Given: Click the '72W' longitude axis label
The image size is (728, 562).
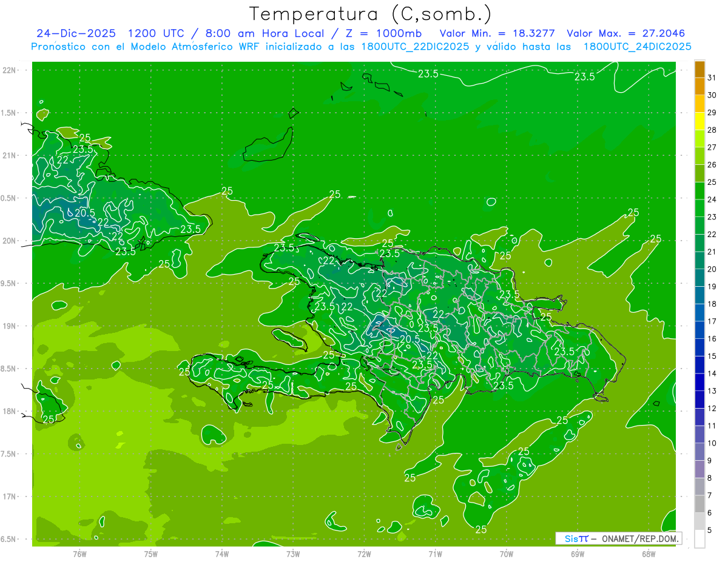Looking at the screenshot, I should pos(364,554).
